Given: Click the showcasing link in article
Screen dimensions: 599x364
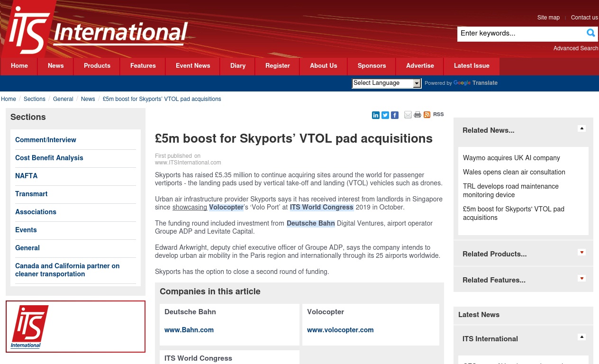Looking at the screenshot, I should [190, 207].
